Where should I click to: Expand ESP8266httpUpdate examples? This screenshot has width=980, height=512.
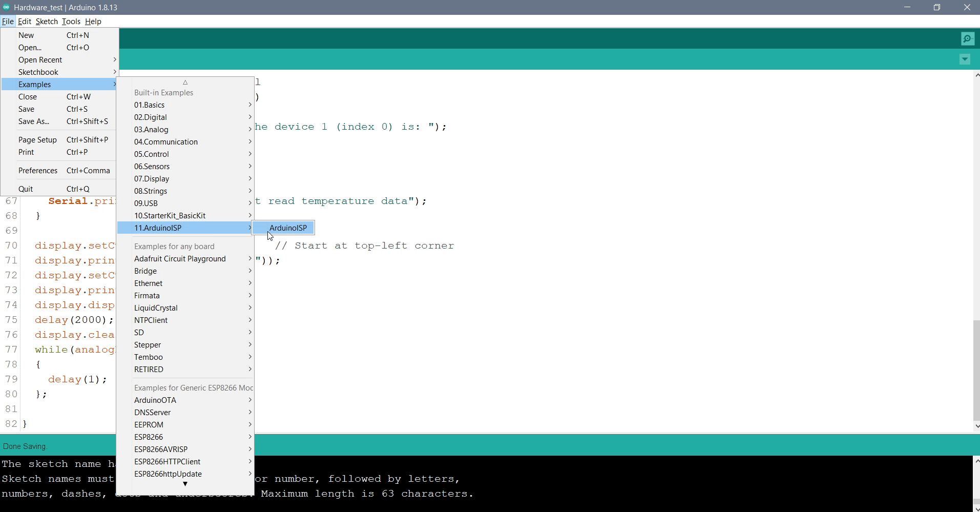(185, 474)
